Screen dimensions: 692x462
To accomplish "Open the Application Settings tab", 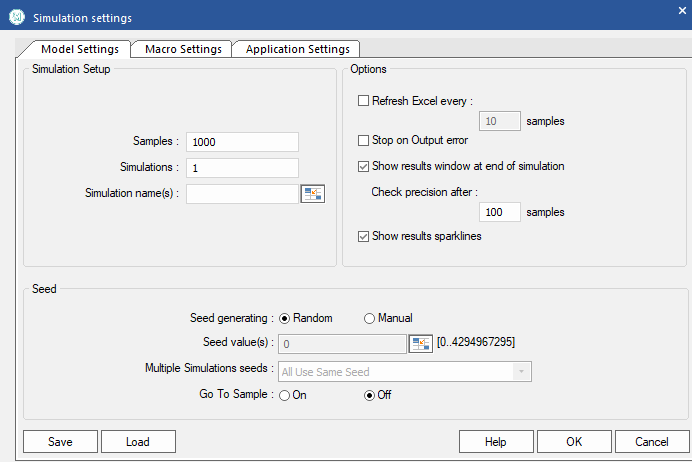I will coord(297,49).
